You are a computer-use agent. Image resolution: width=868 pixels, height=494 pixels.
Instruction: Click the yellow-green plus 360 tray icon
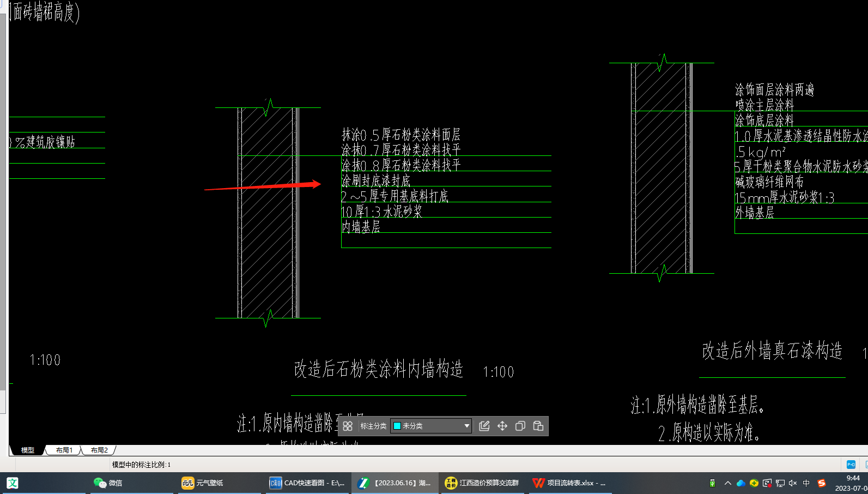[754, 483]
